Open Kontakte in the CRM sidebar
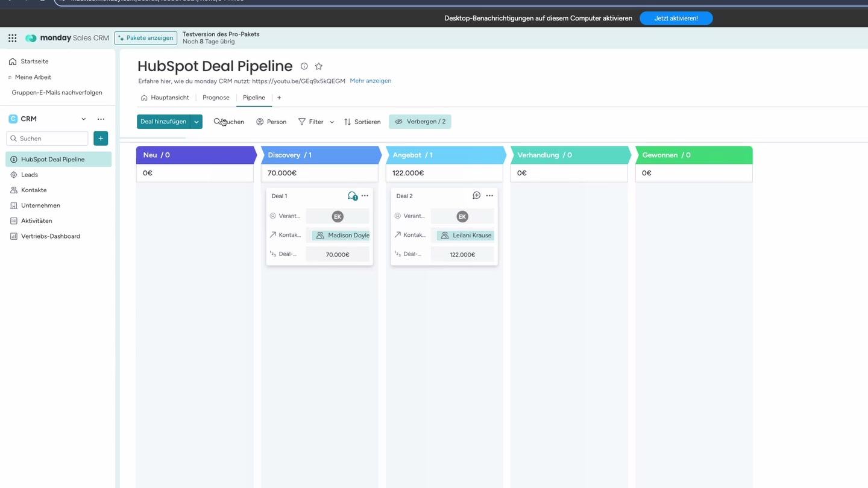Image resolution: width=868 pixels, height=488 pixels. pyautogui.click(x=33, y=190)
